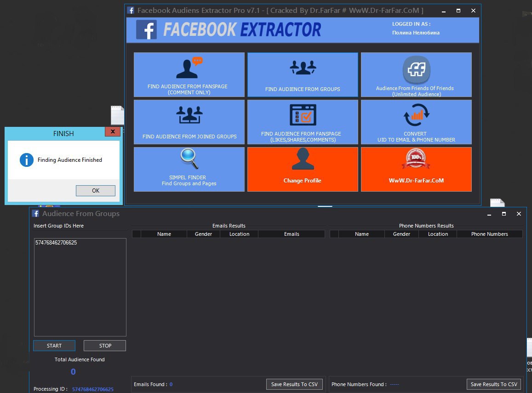This screenshot has height=393, width=532.
Task: Open Find Audience From Fanspage (Comment Only) tile
Action: [x=189, y=74]
